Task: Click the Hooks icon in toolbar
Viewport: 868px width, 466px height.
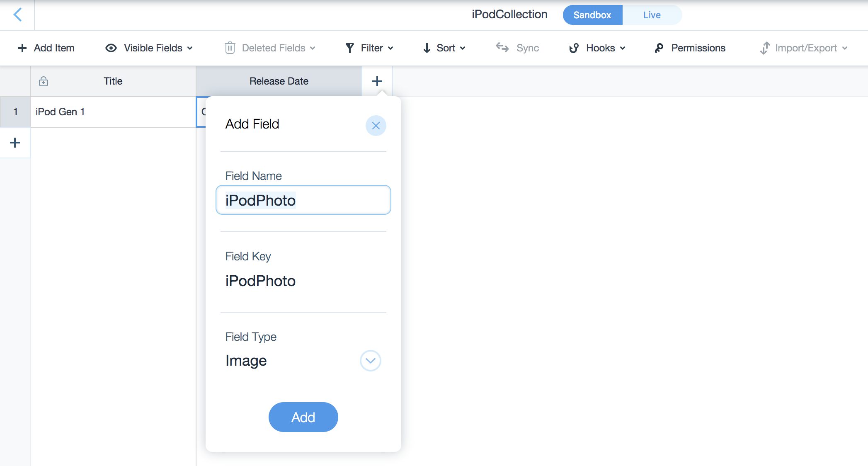Action: (x=574, y=48)
